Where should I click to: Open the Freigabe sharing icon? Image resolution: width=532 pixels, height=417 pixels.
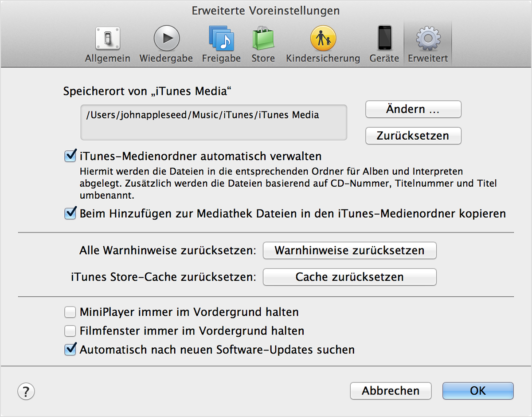click(x=221, y=39)
